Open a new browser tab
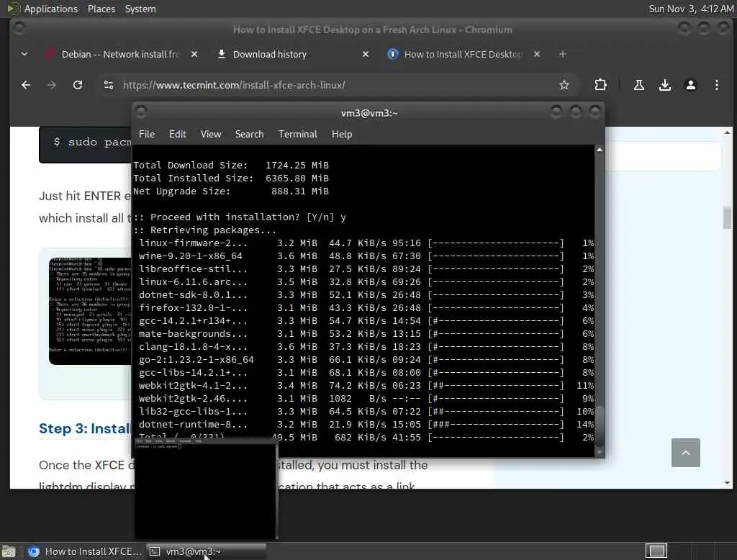The width and height of the screenshot is (737, 560). click(x=562, y=54)
